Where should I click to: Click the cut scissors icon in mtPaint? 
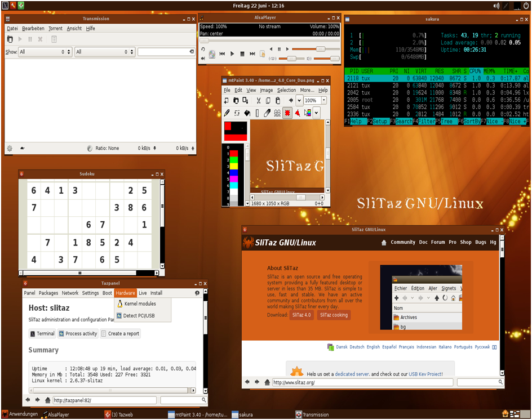tap(258, 101)
